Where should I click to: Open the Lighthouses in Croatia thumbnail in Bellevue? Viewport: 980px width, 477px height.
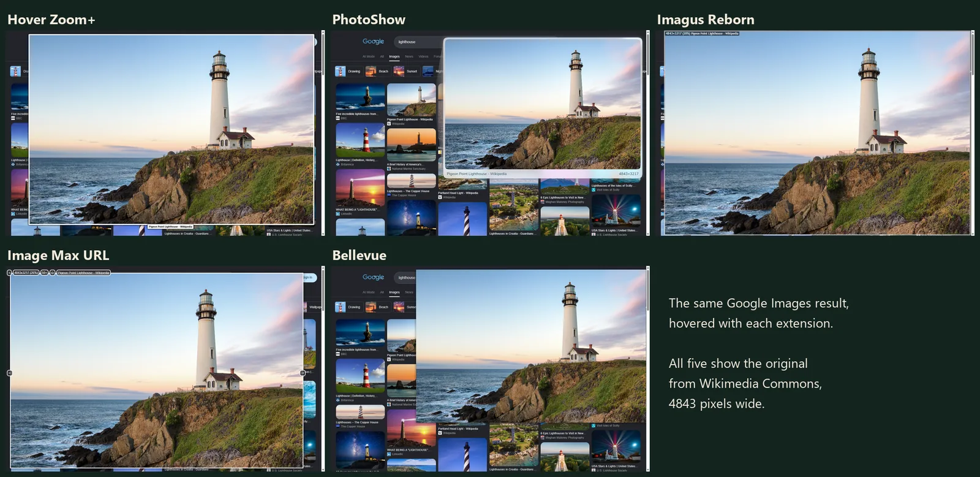point(514,444)
